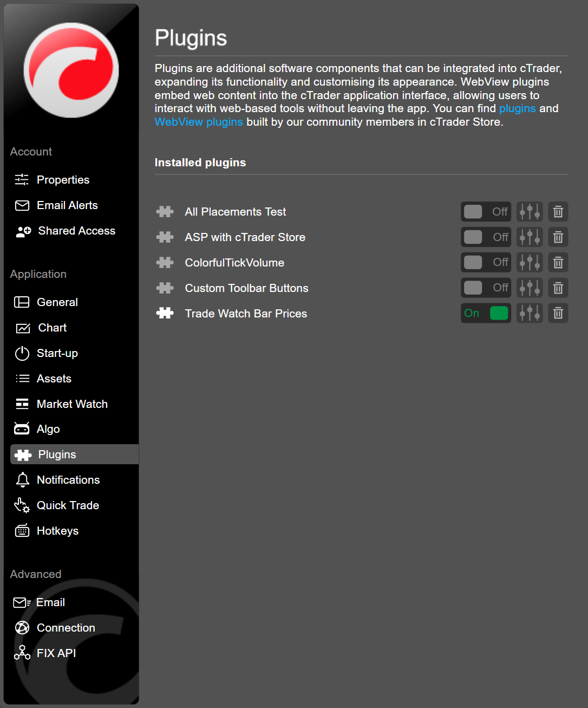Remove the Custom Toolbar Buttons plugin
This screenshot has height=708, width=588.
point(558,288)
